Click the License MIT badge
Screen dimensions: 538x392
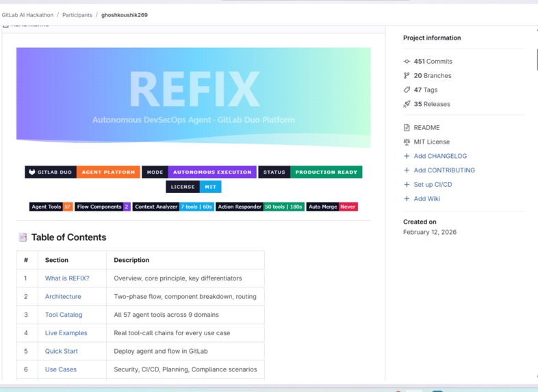194,187
